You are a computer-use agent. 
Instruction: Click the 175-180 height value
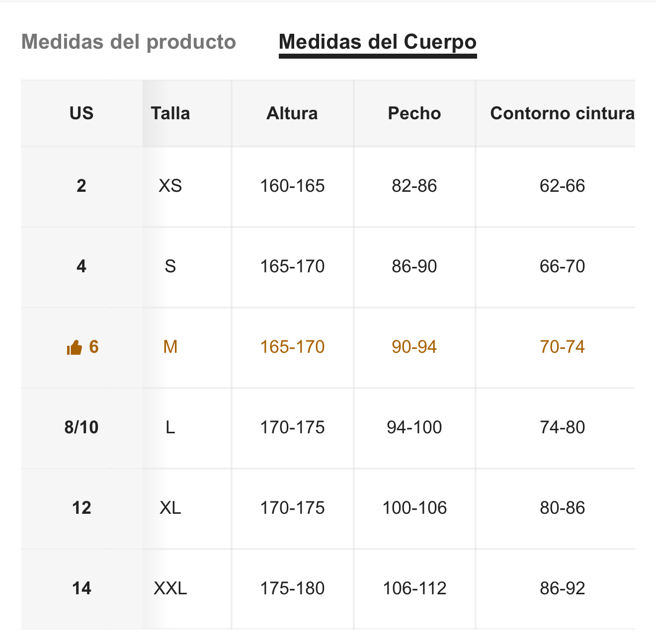[x=292, y=588]
